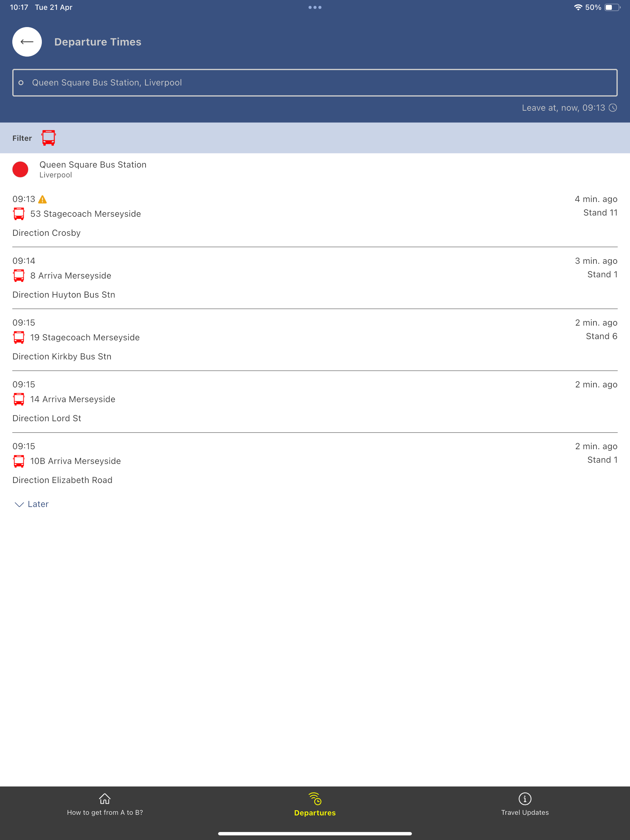
Task: Click the bus icon for 19 Stagecoach Merseyside
Action: click(19, 338)
